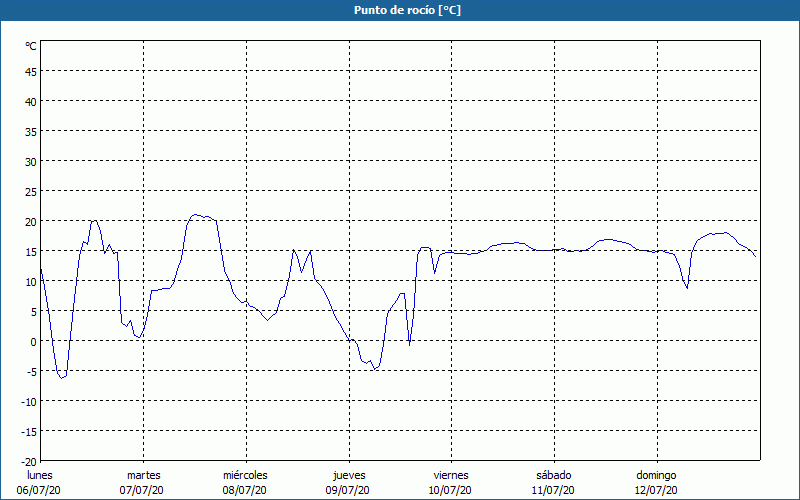Select the martes day label

143,475
